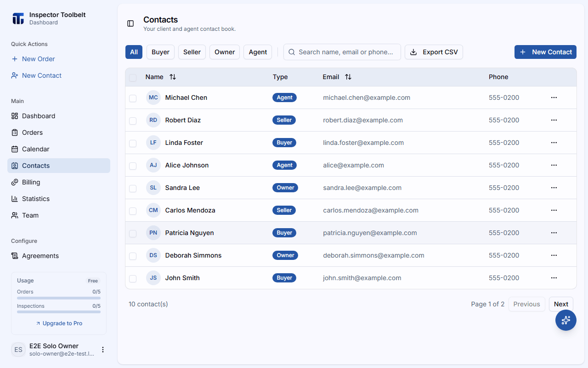Open the user menu dots beside E2E Solo Owner

click(x=103, y=350)
